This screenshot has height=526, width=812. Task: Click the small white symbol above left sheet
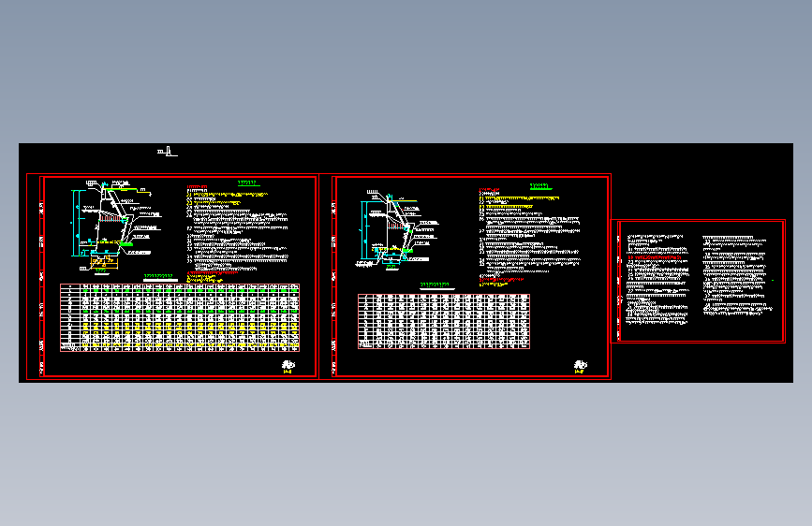tap(168, 152)
